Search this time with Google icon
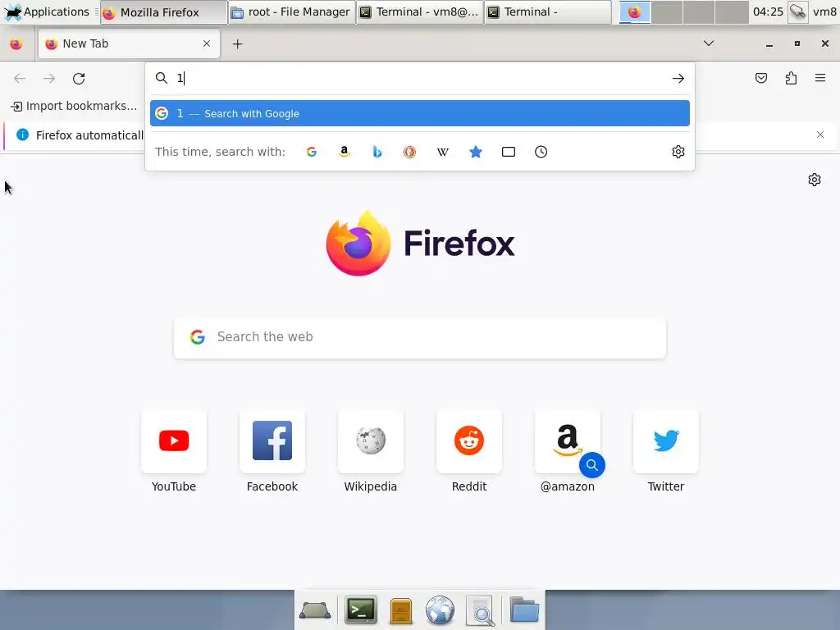Viewport: 840px width, 630px height. pyautogui.click(x=311, y=152)
